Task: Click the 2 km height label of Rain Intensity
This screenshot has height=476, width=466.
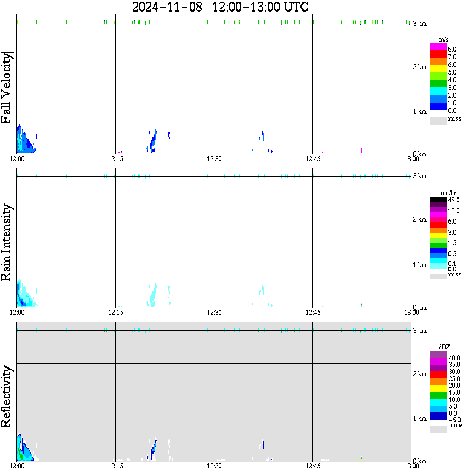Action: [x=419, y=219]
